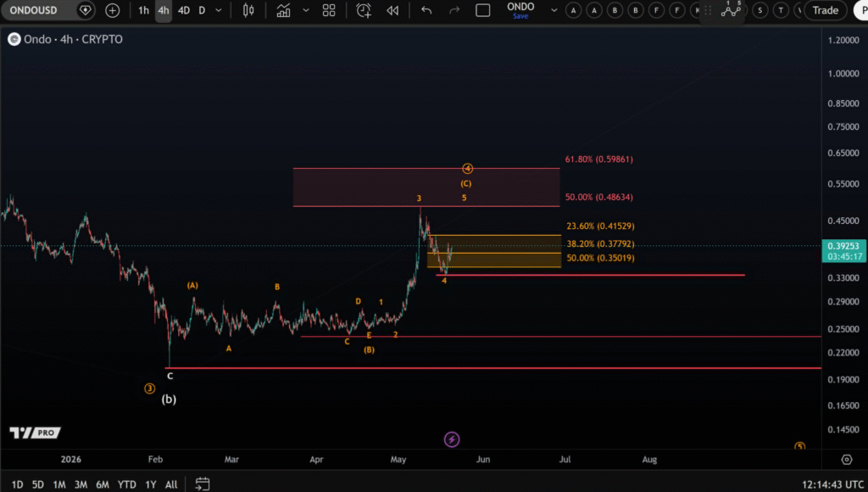This screenshot has width=868, height=492.
Task: Select the Elliott wave drawing tool icon
Action: [732, 8]
